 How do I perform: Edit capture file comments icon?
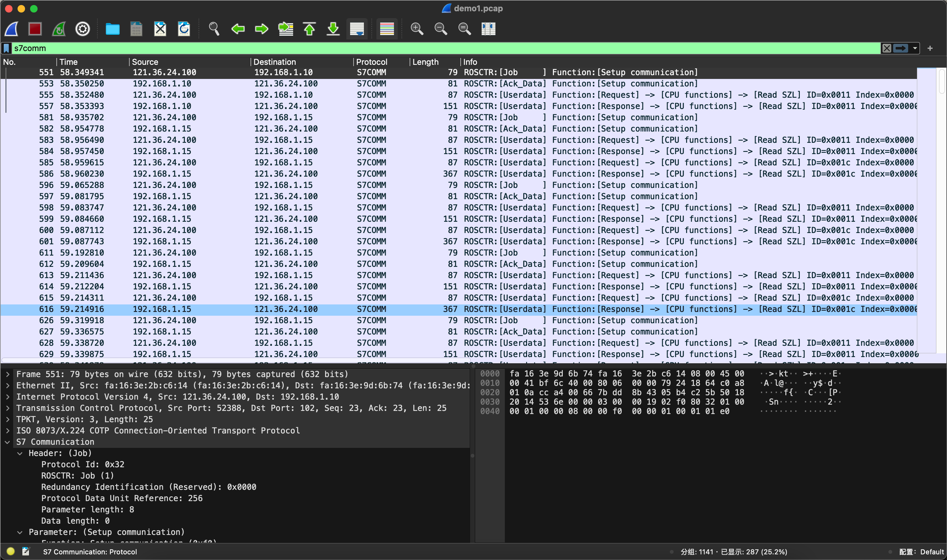[x=26, y=551]
